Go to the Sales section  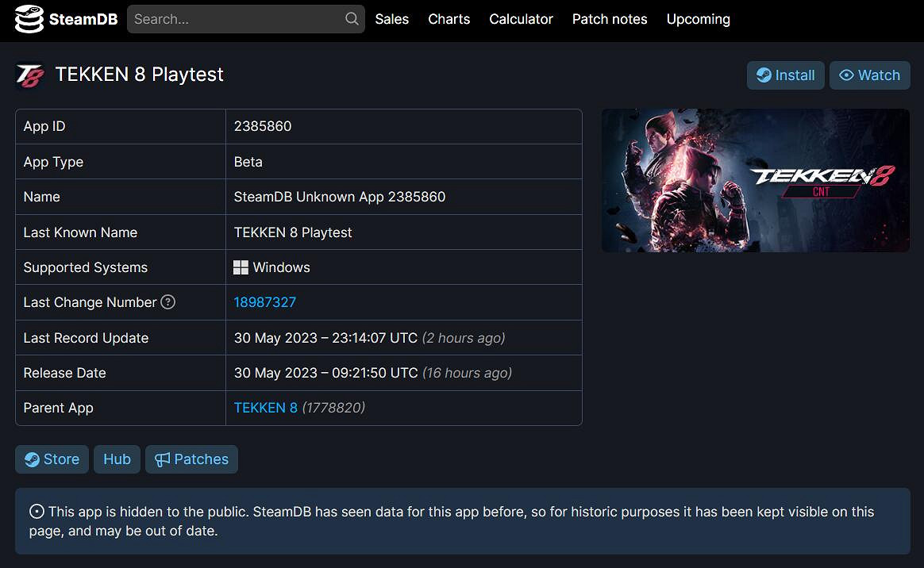pyautogui.click(x=391, y=19)
